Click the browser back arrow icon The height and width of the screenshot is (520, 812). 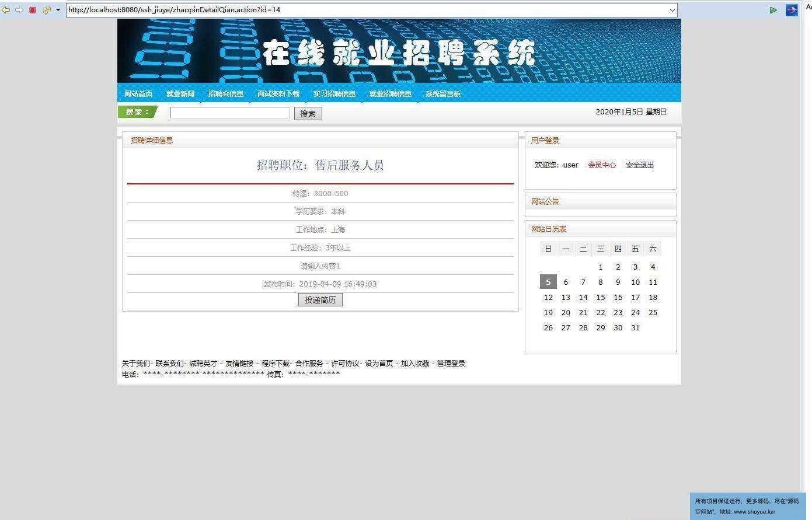coord(6,10)
